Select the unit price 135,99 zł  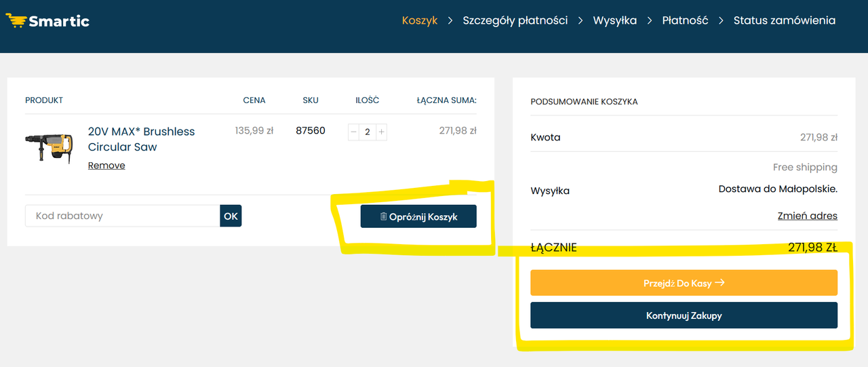[x=254, y=130]
